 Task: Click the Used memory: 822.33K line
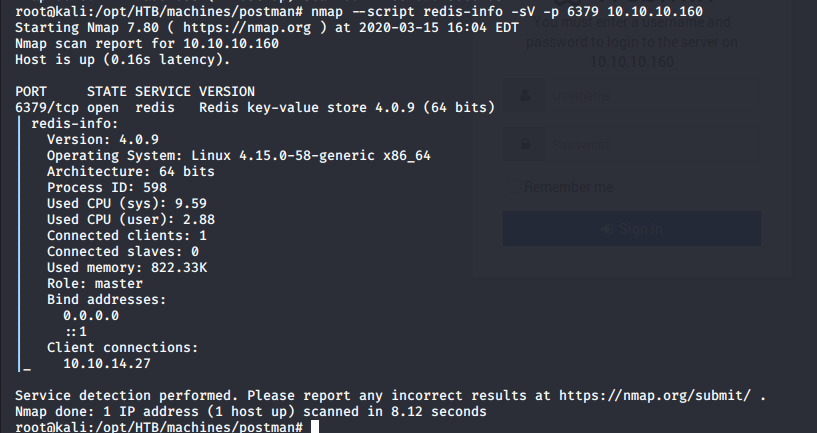[x=127, y=267]
